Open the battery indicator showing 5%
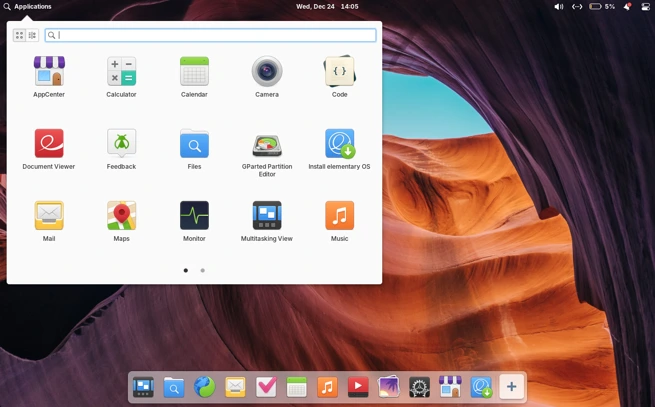This screenshot has width=655, height=407. click(x=602, y=6)
